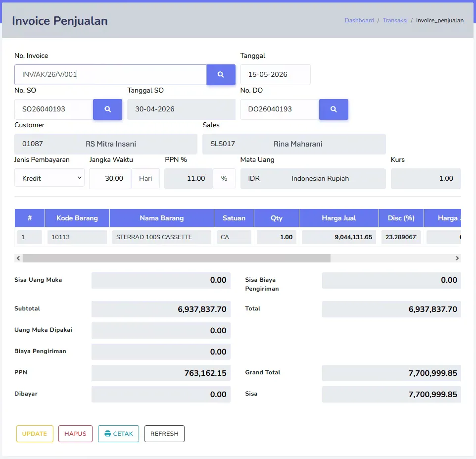
Task: Click the Disc (%) cell 23.289067
Action: 401,237
